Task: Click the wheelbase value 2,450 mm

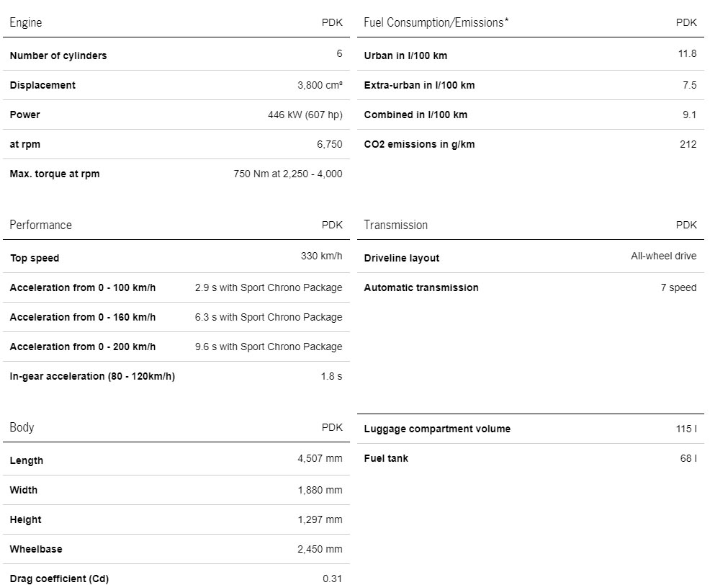Action: 320,549
